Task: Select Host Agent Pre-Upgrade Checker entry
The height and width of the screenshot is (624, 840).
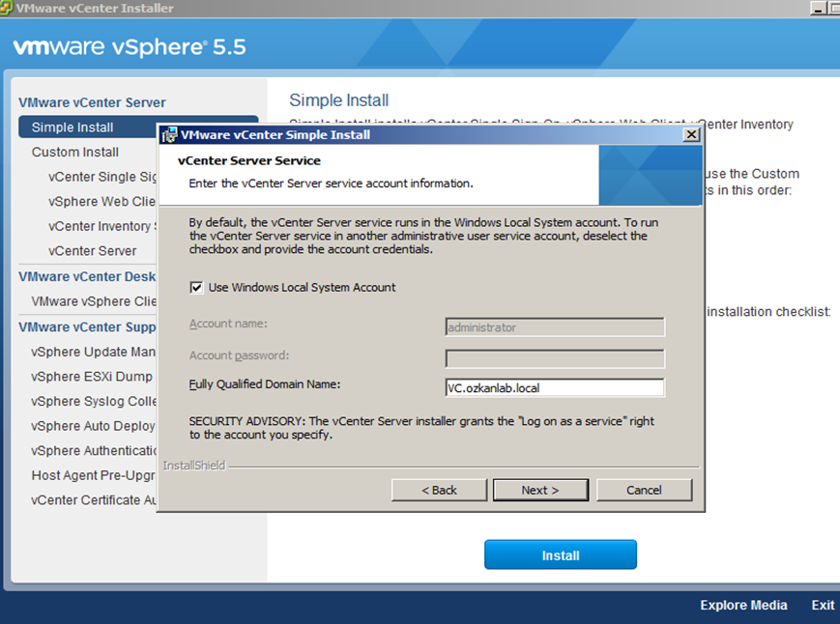Action: pyautogui.click(x=93, y=475)
